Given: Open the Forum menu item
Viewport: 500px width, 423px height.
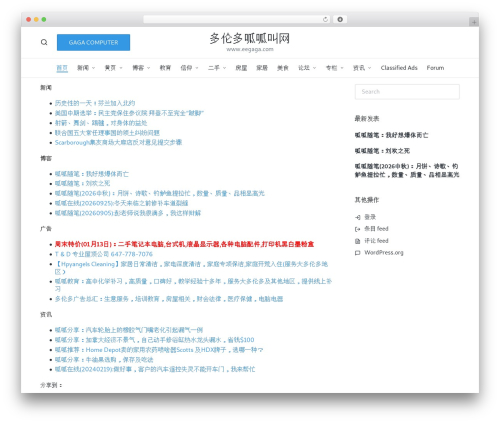Looking at the screenshot, I should tap(435, 68).
